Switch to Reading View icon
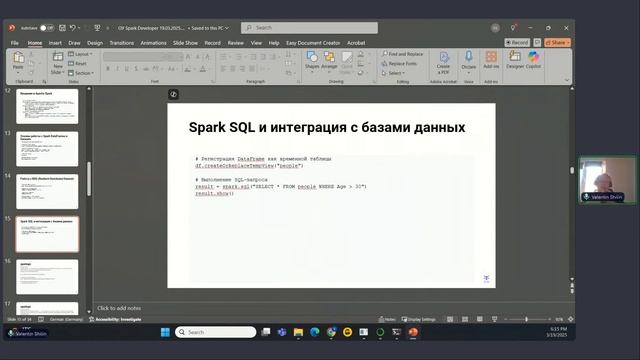 coord(480,319)
